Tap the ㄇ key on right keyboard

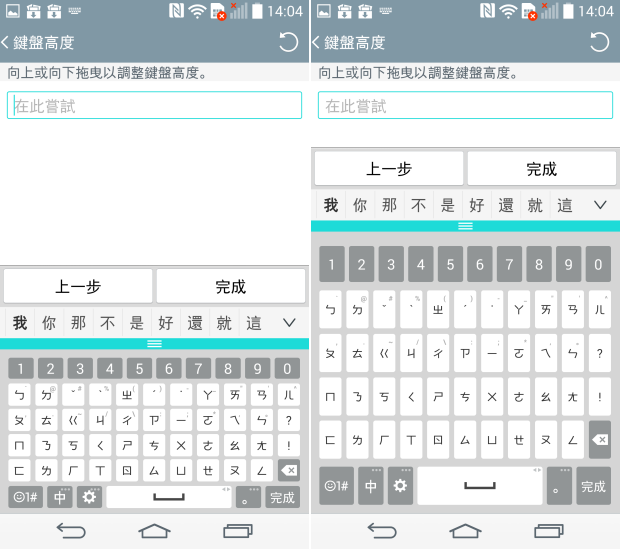pos(330,396)
